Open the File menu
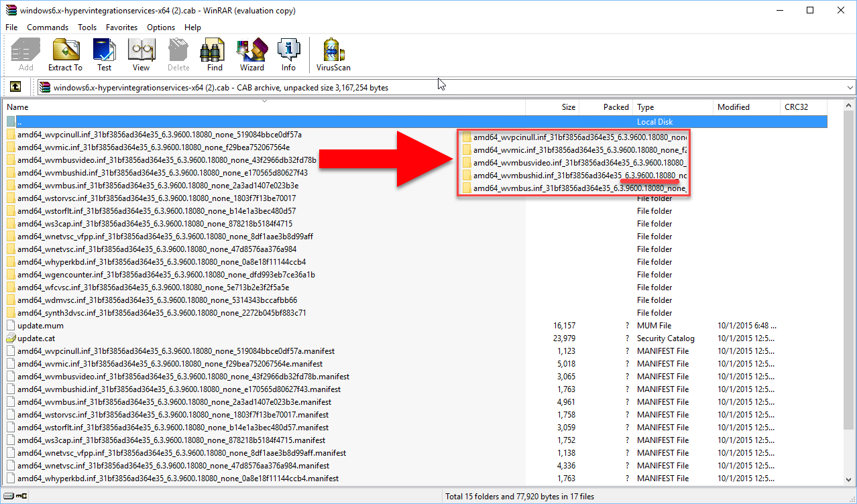The width and height of the screenshot is (857, 504). [x=11, y=27]
